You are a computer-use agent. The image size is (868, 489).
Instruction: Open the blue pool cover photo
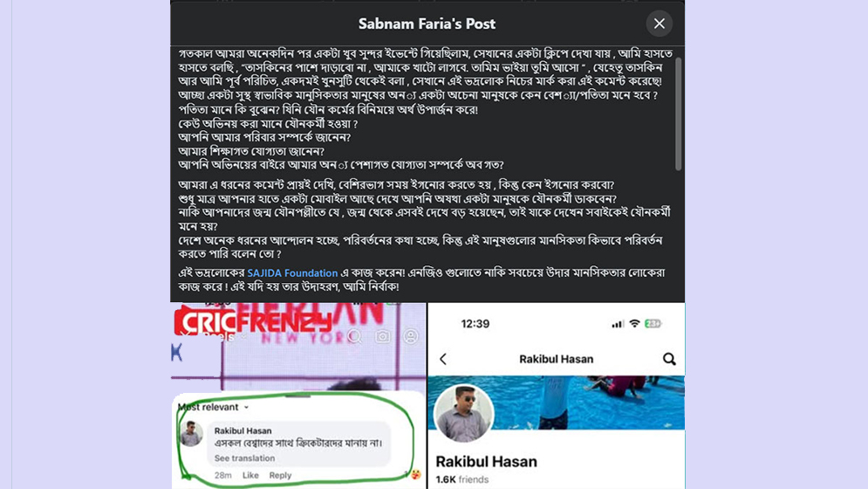(587, 402)
